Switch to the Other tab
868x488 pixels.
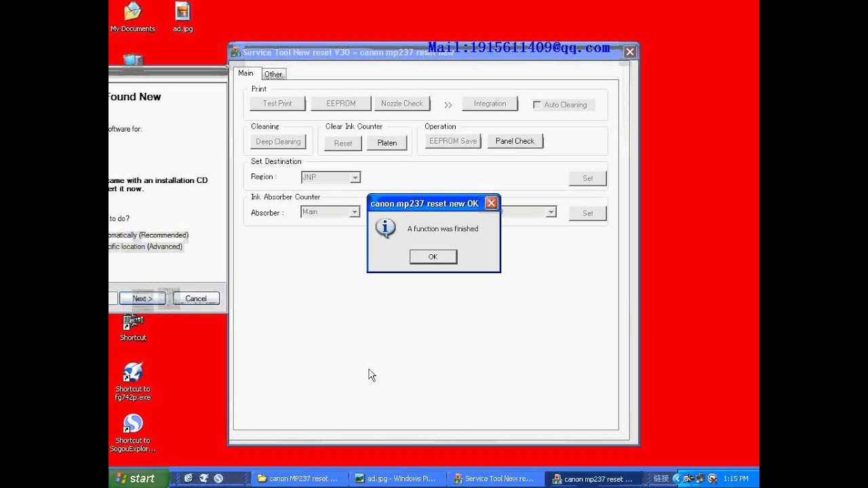pos(273,74)
